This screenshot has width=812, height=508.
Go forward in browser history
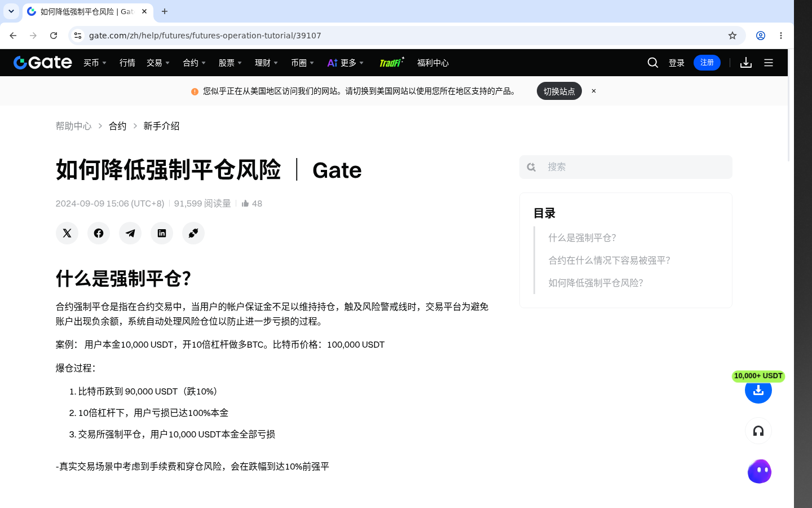point(33,36)
